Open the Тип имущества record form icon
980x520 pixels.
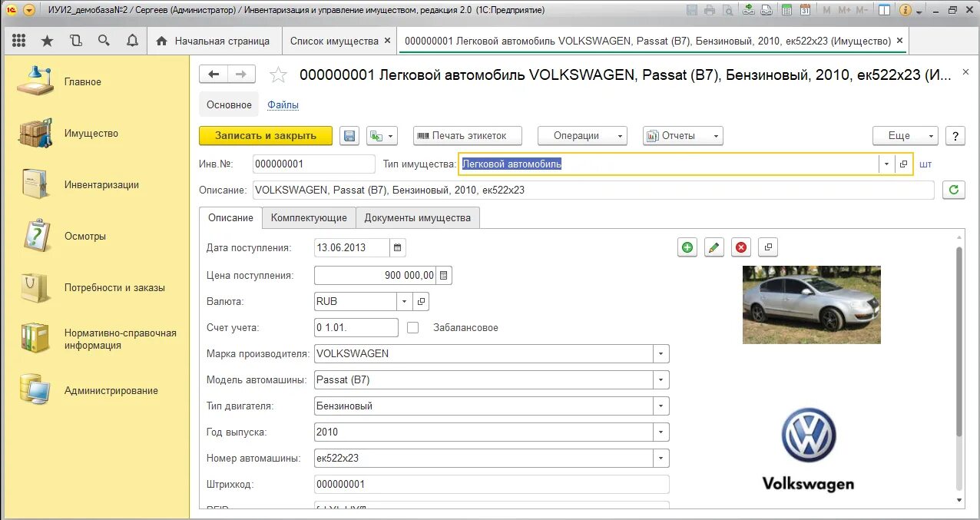point(903,164)
